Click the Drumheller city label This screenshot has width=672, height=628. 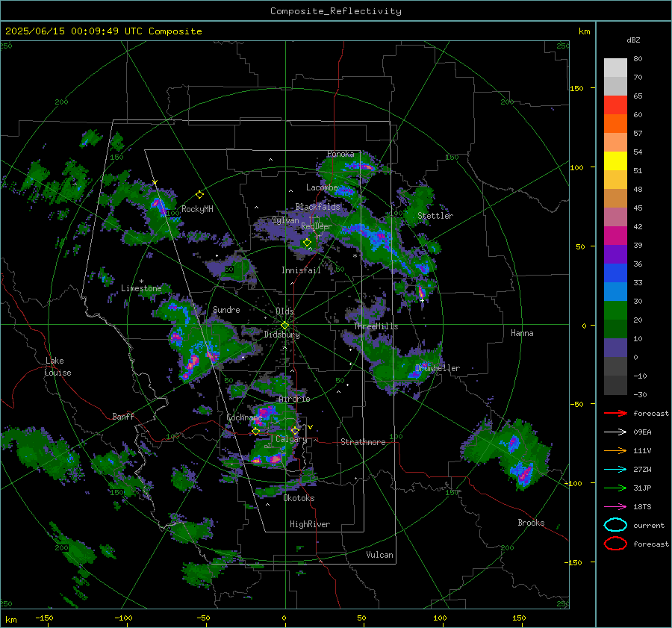coord(438,368)
